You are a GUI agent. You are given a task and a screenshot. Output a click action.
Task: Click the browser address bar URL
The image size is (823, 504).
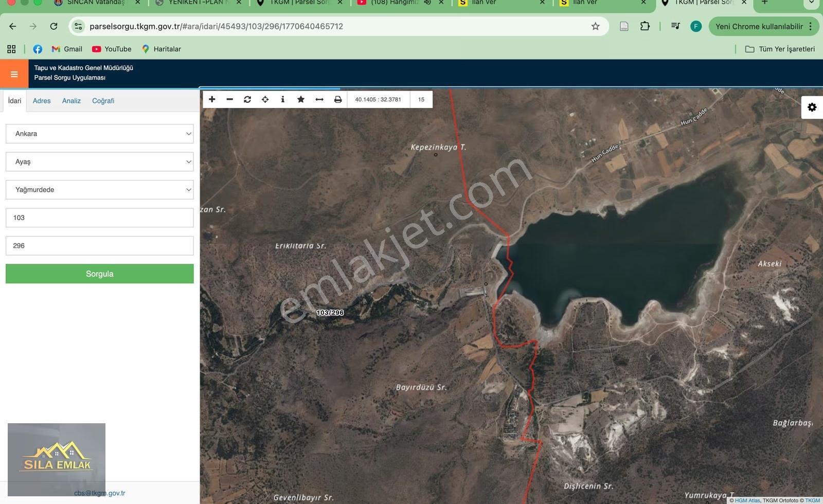pos(216,26)
